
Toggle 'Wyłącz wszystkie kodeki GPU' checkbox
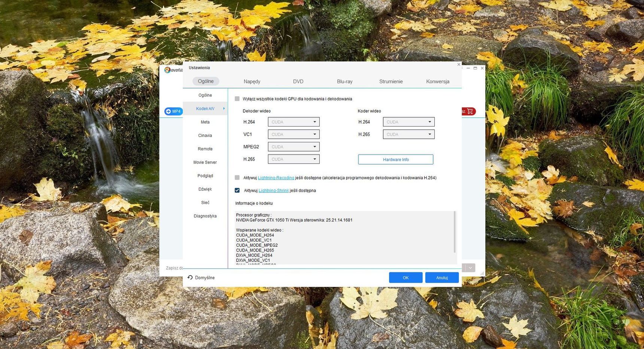(x=237, y=99)
